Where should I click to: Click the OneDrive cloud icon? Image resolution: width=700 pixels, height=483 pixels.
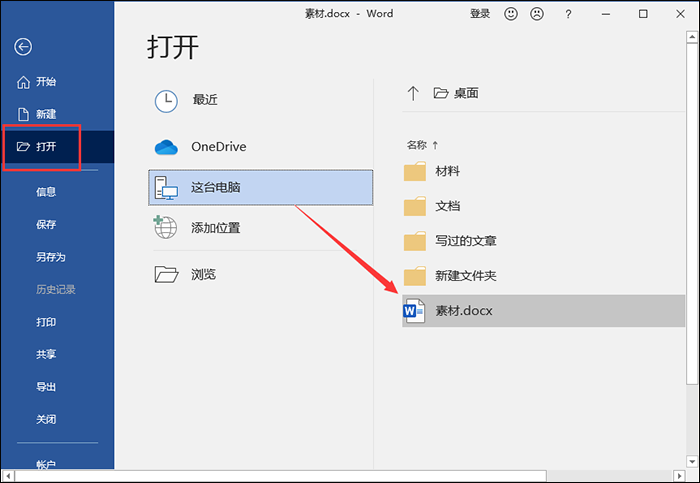pyautogui.click(x=166, y=147)
